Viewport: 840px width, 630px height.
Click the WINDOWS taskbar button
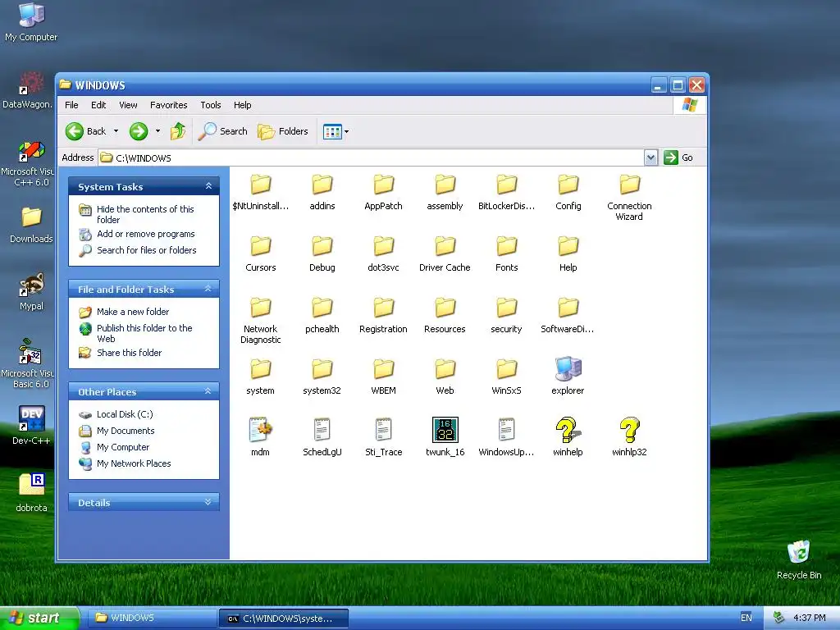click(151, 619)
